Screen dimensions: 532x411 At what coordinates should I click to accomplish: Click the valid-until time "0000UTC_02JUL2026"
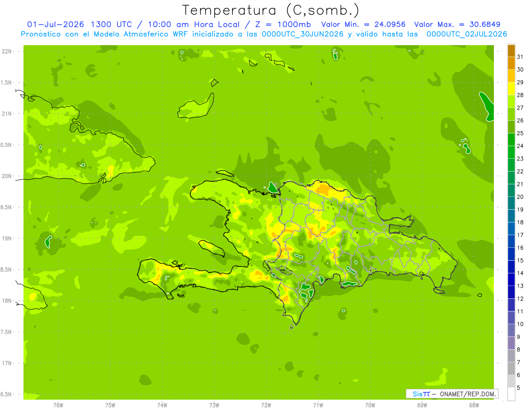(467, 34)
